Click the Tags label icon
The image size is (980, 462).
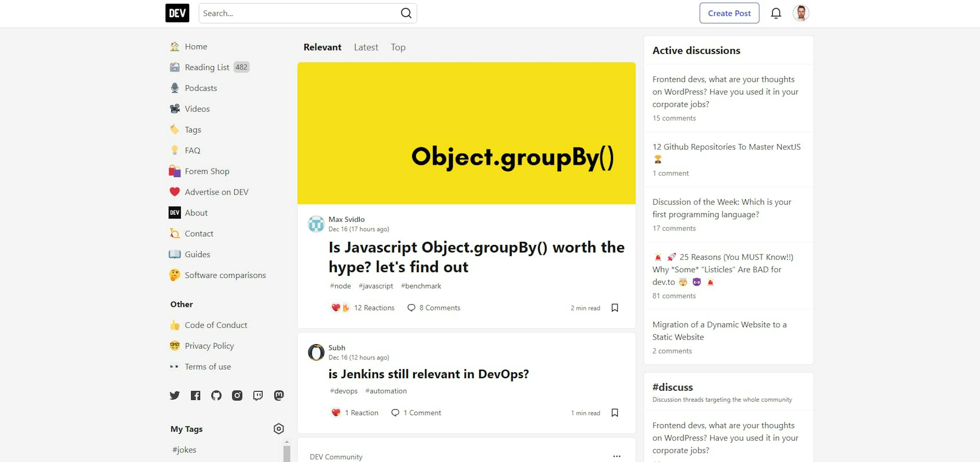(x=175, y=130)
